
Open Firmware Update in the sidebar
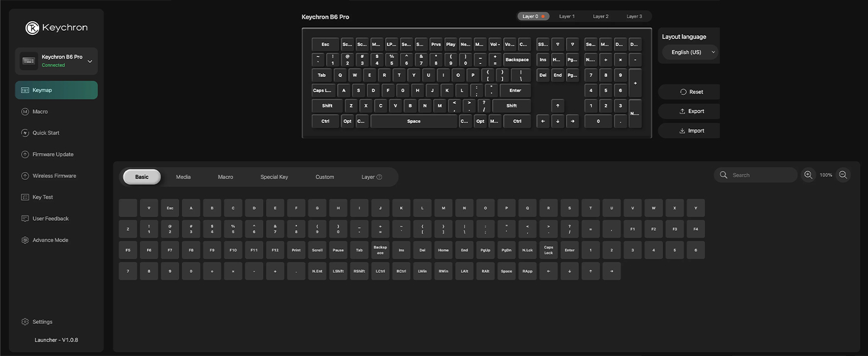pos(56,154)
